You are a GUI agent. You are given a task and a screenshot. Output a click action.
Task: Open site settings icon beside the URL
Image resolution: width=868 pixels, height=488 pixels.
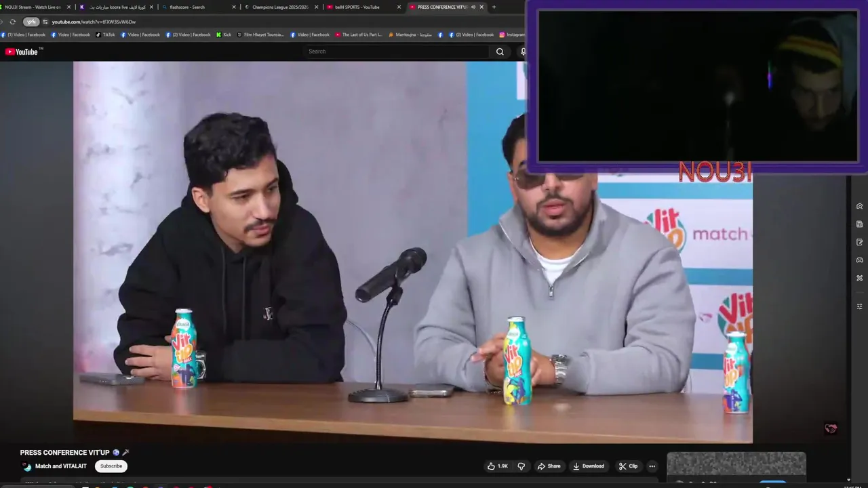(45, 22)
